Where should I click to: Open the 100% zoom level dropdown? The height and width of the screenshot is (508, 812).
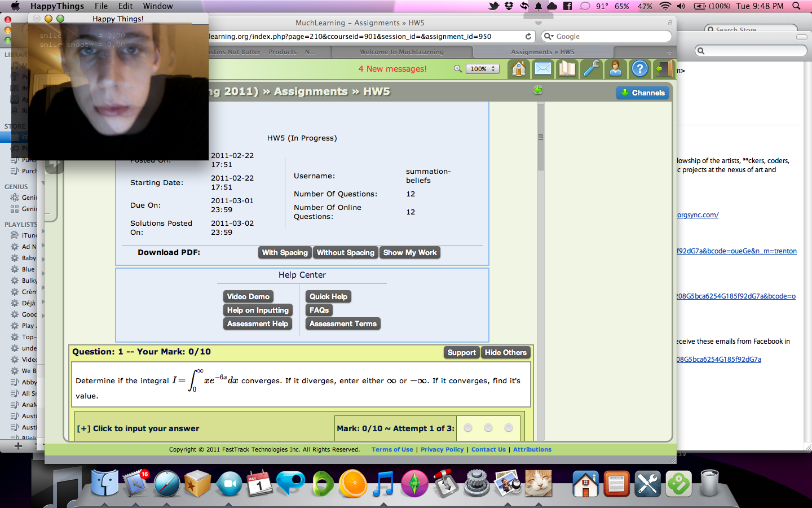[482, 69]
